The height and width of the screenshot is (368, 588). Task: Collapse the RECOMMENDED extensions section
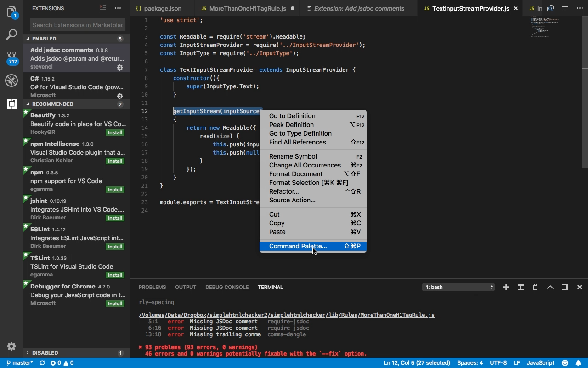pyautogui.click(x=76, y=104)
